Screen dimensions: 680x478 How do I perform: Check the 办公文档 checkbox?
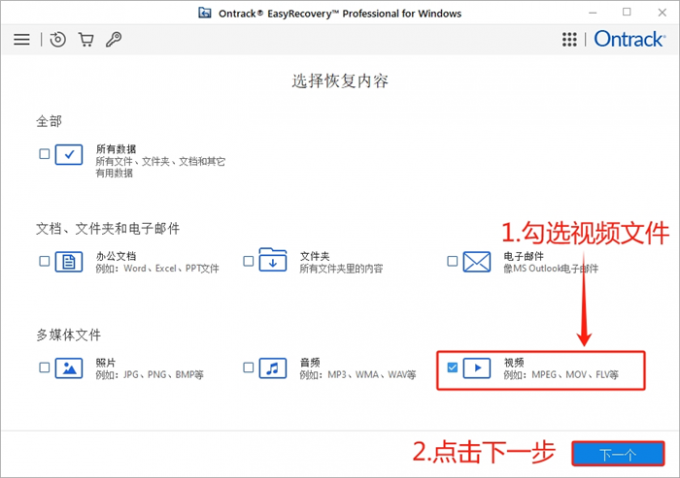point(44,261)
